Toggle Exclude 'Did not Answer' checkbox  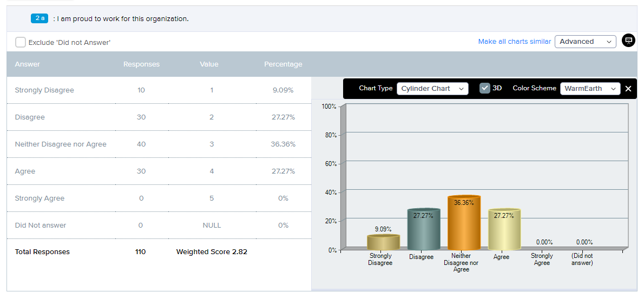(20, 42)
